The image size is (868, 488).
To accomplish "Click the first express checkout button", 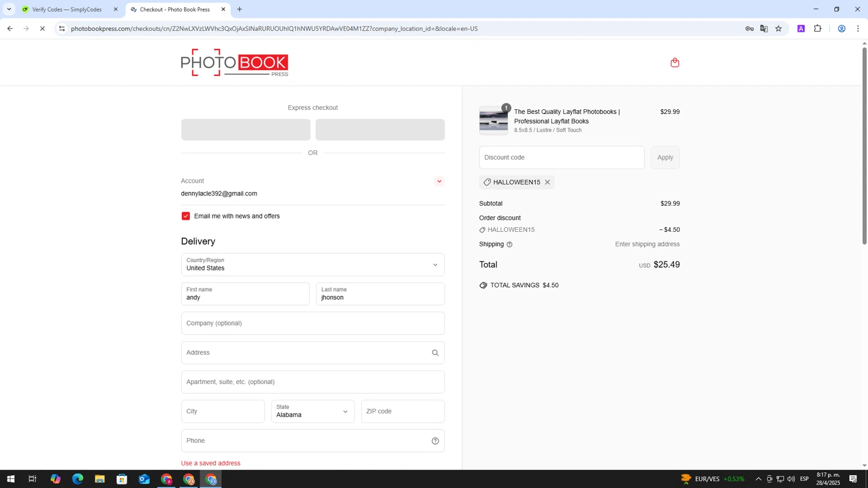I will (245, 130).
